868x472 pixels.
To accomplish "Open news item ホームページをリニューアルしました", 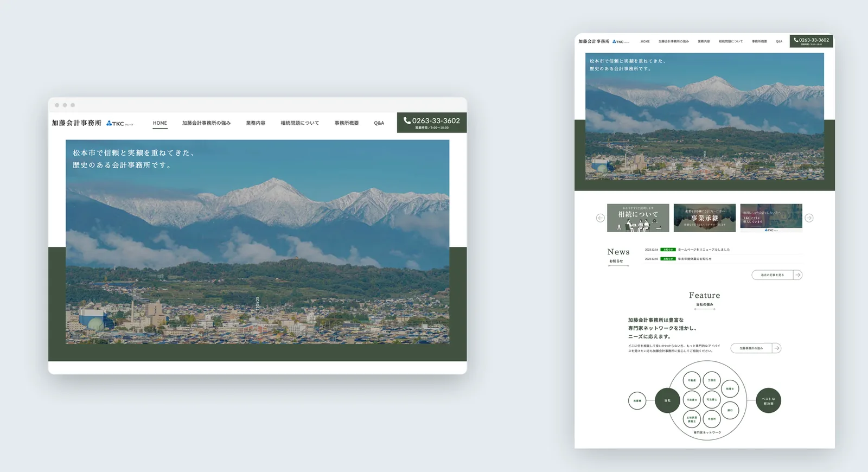I will tap(704, 250).
